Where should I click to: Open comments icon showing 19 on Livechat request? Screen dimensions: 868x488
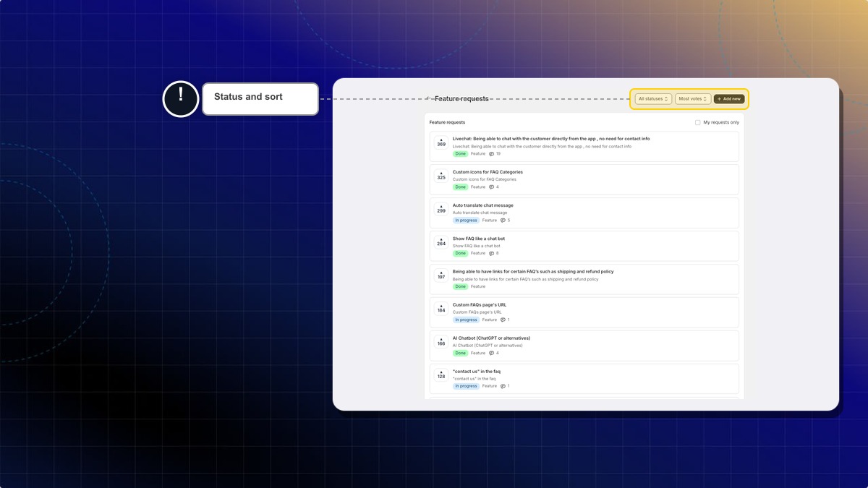point(492,154)
